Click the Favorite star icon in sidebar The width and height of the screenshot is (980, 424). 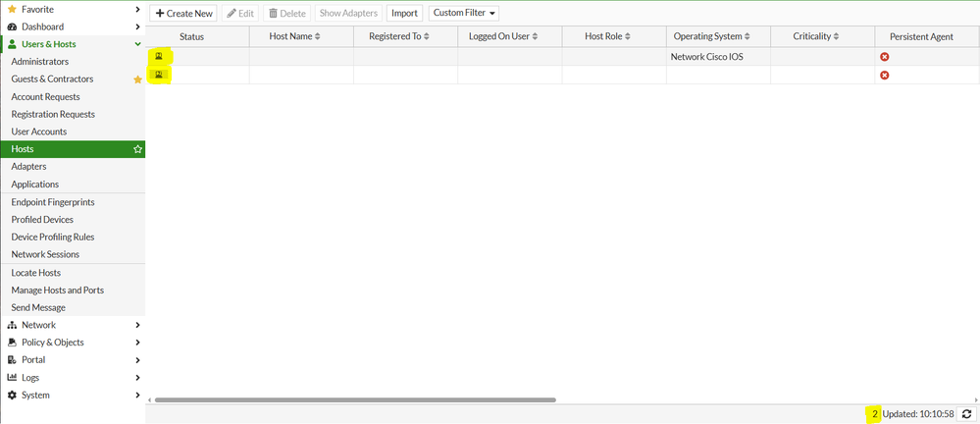12,10
